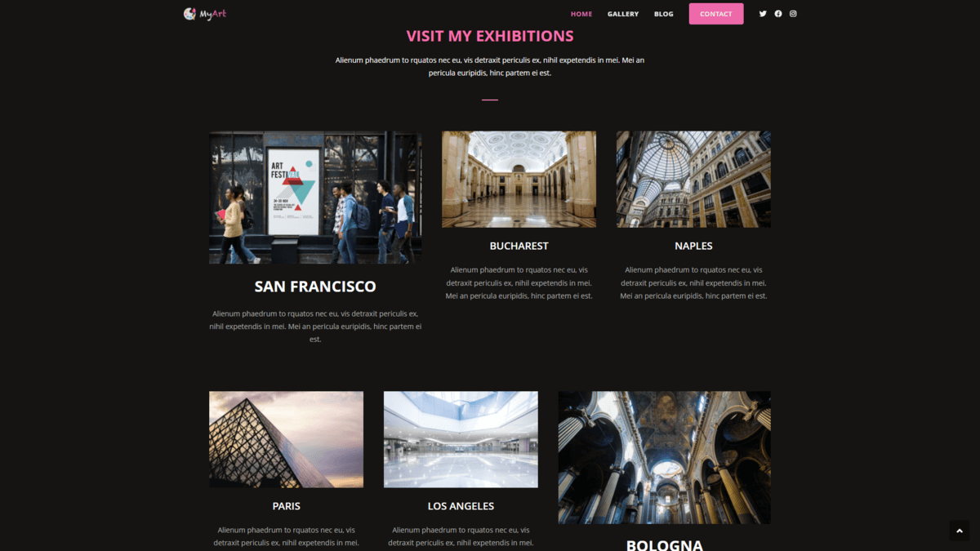Go to the Home menu item
This screenshot has width=980, height=551.
(581, 14)
